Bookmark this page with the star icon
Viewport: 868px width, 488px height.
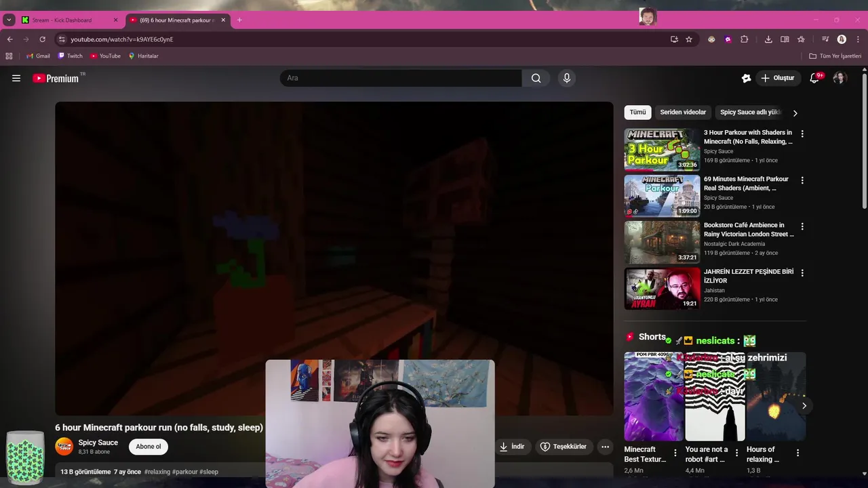[x=689, y=39]
